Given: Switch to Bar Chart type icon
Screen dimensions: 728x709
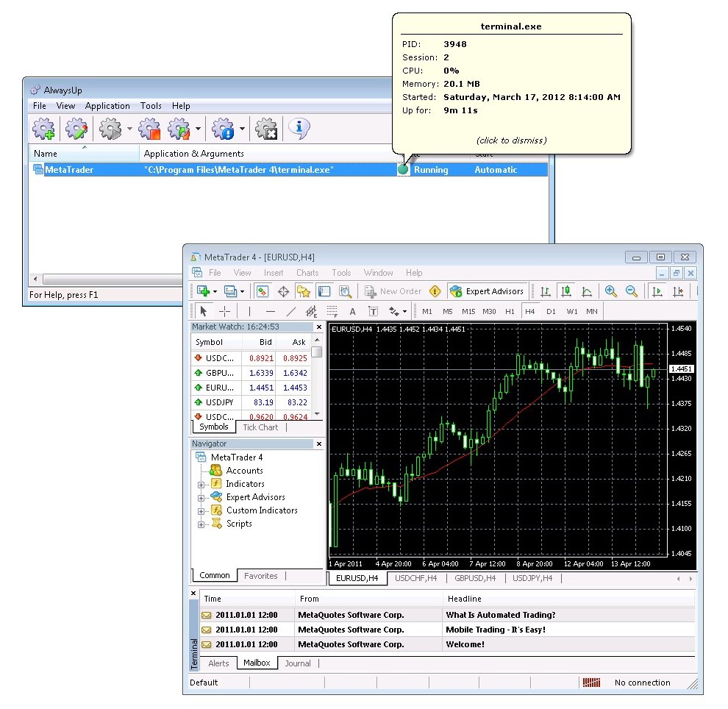Looking at the screenshot, I should coord(546,291).
